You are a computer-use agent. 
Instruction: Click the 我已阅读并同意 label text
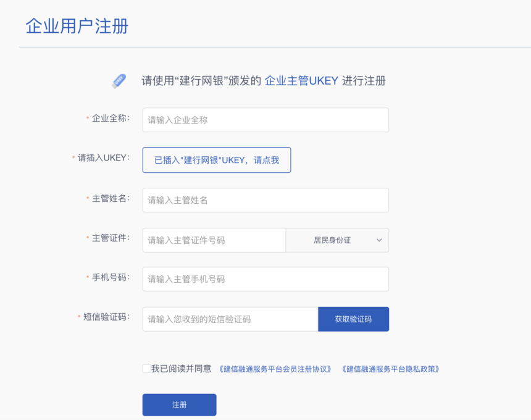point(181,369)
